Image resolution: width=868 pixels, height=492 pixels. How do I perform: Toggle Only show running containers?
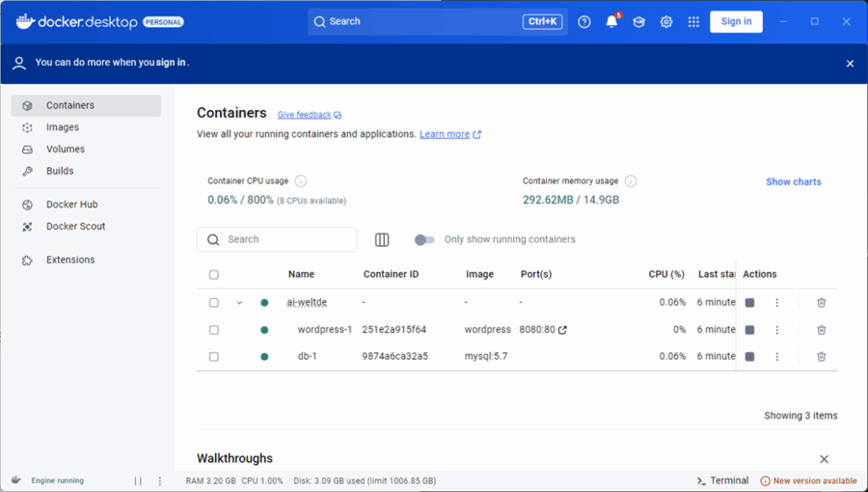click(424, 239)
